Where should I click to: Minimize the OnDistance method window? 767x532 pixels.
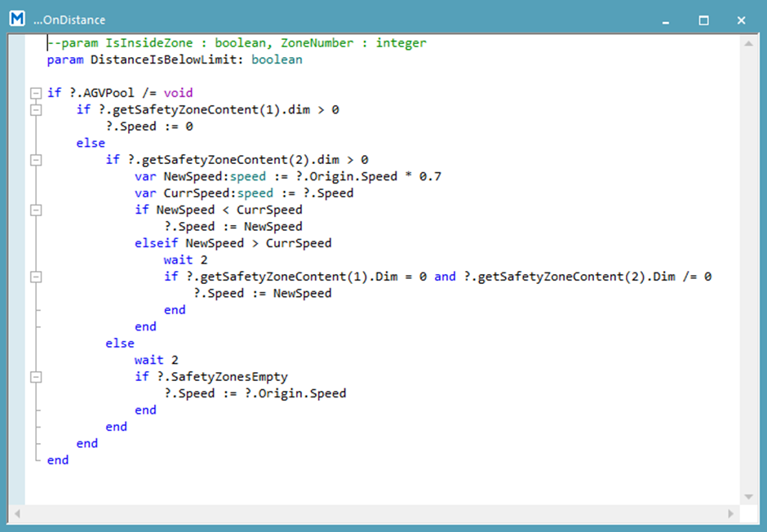click(x=667, y=20)
